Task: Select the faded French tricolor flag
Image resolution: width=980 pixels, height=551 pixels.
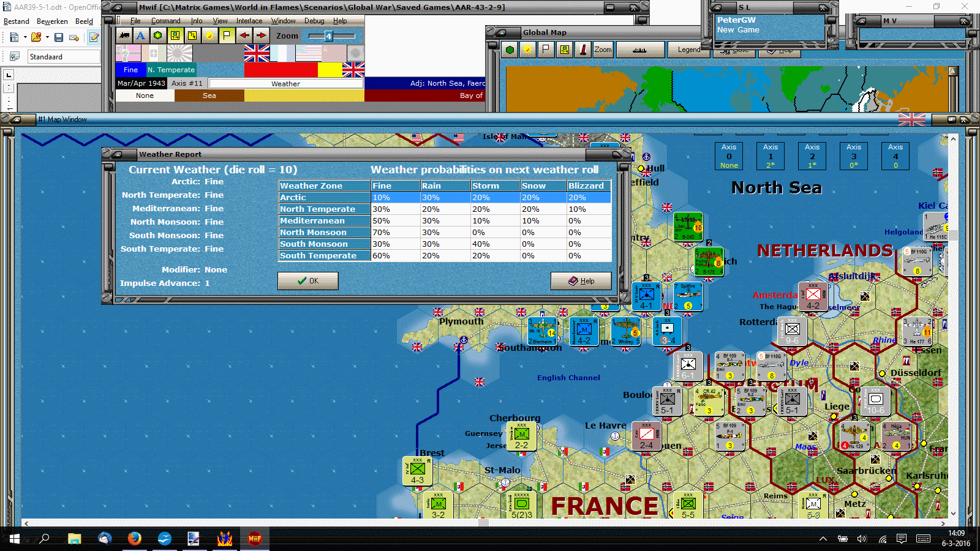Action: click(x=282, y=53)
